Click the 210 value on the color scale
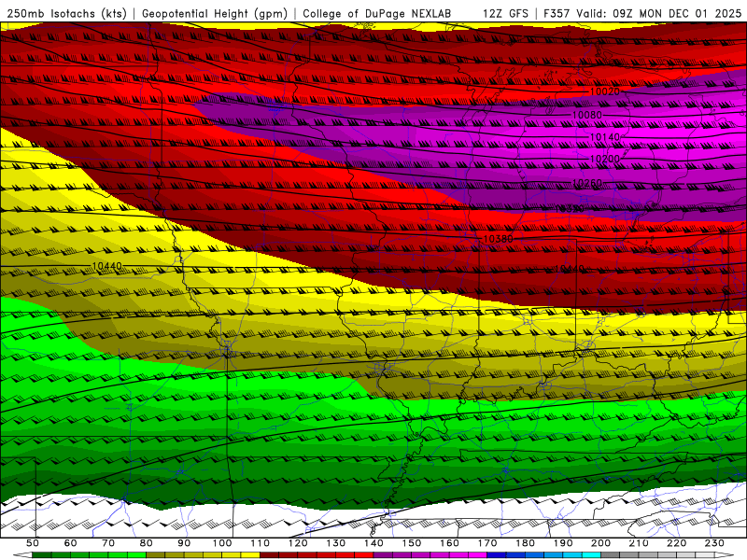The width and height of the screenshot is (747, 560). pyautogui.click(x=639, y=543)
